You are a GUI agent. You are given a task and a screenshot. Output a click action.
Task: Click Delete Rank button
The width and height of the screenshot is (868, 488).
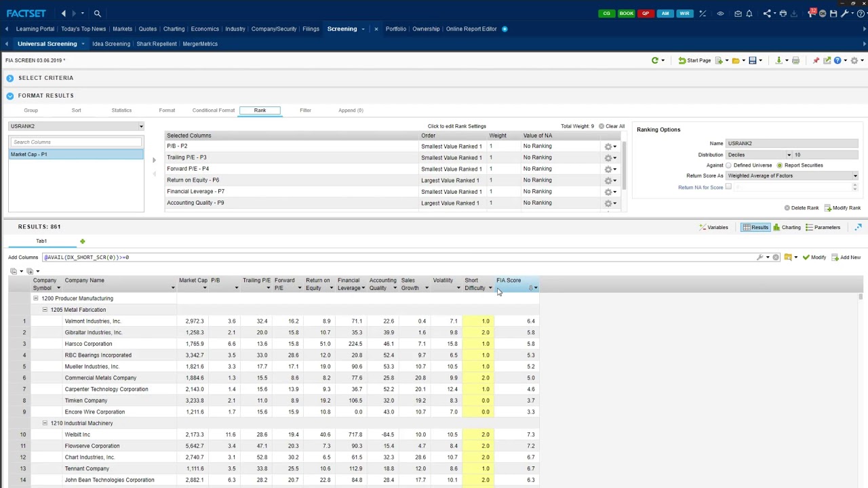[801, 208]
